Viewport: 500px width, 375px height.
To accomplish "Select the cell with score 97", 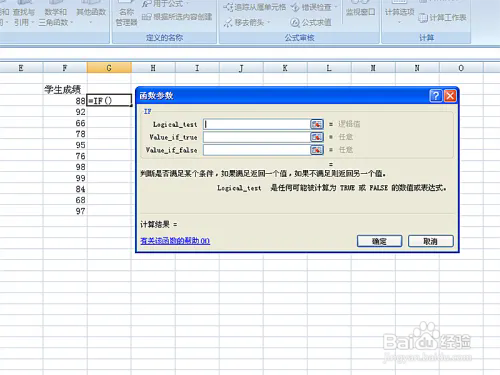I will (x=65, y=211).
